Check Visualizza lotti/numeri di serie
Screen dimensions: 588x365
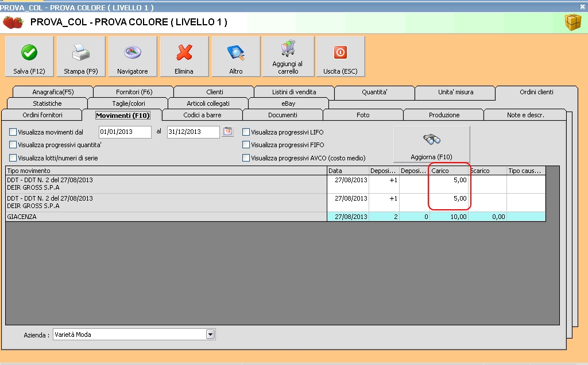13,157
